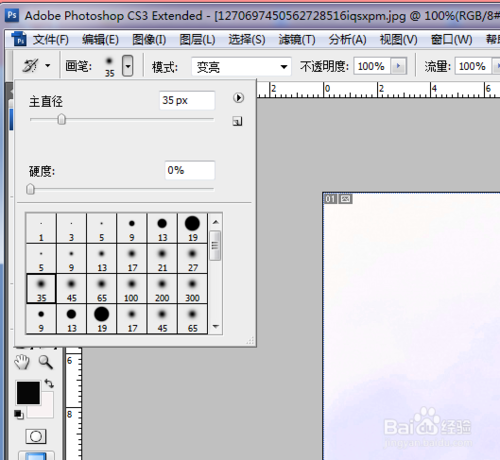
Task: Open the 文件(F) menu
Action: coord(51,40)
